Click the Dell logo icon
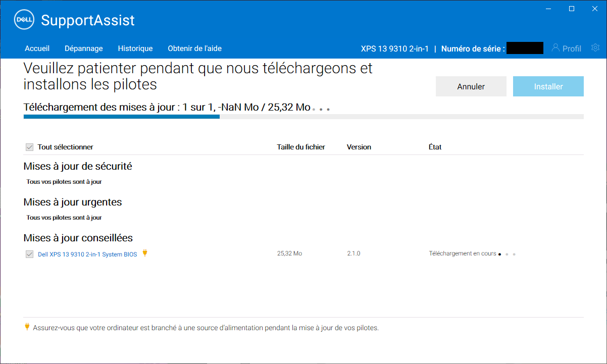 tap(24, 20)
